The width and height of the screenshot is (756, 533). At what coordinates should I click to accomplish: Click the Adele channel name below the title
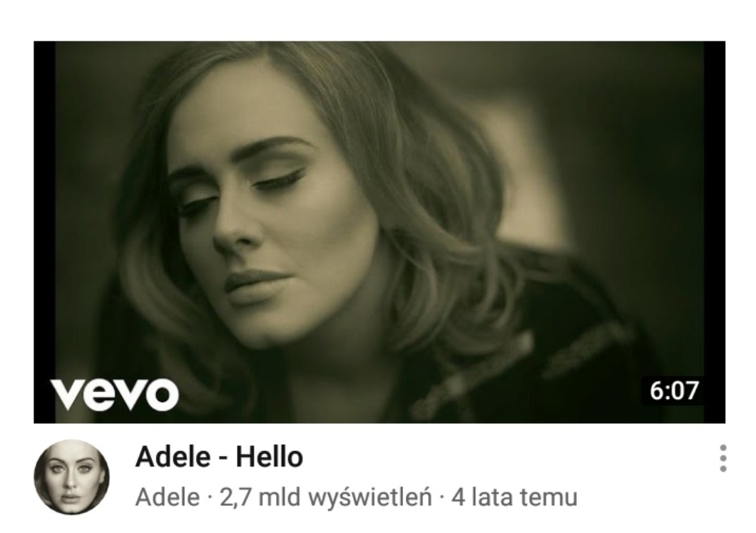[168, 497]
